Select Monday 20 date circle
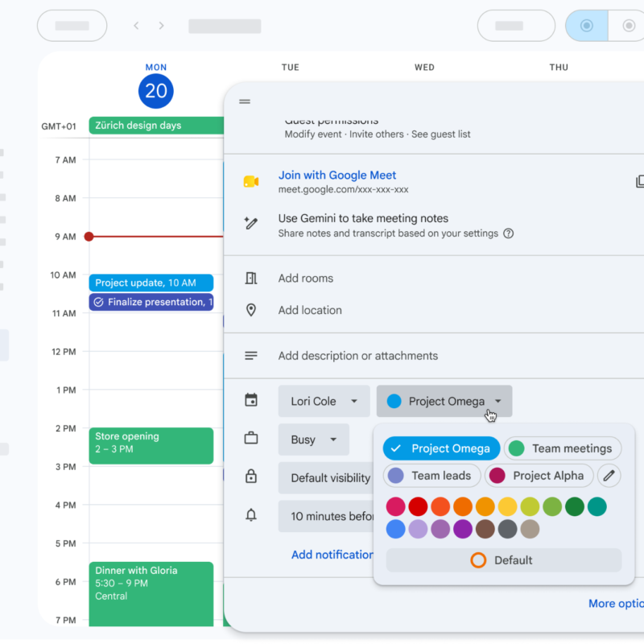 tap(156, 91)
